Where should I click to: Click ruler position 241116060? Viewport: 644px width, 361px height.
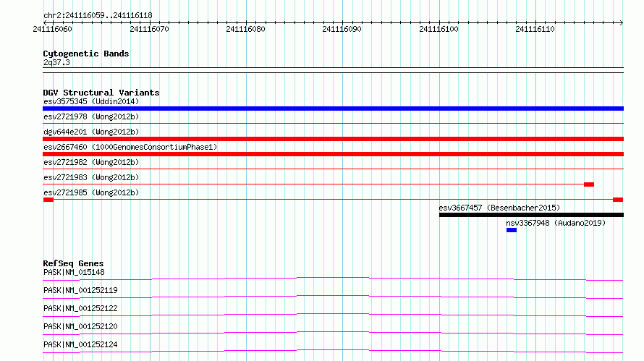pos(52,29)
